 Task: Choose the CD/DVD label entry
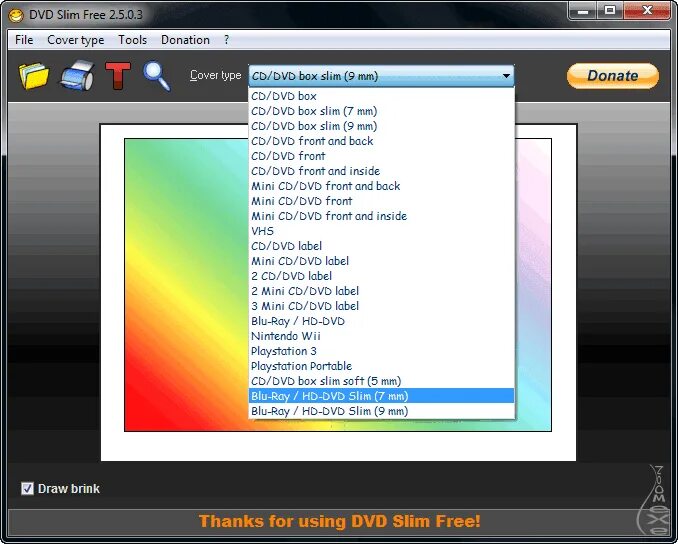381,246
